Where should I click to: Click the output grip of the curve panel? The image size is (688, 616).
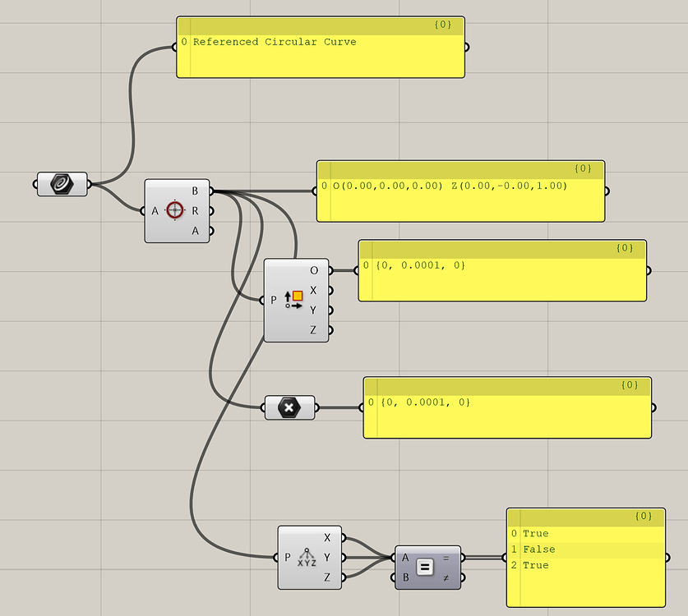click(x=467, y=48)
